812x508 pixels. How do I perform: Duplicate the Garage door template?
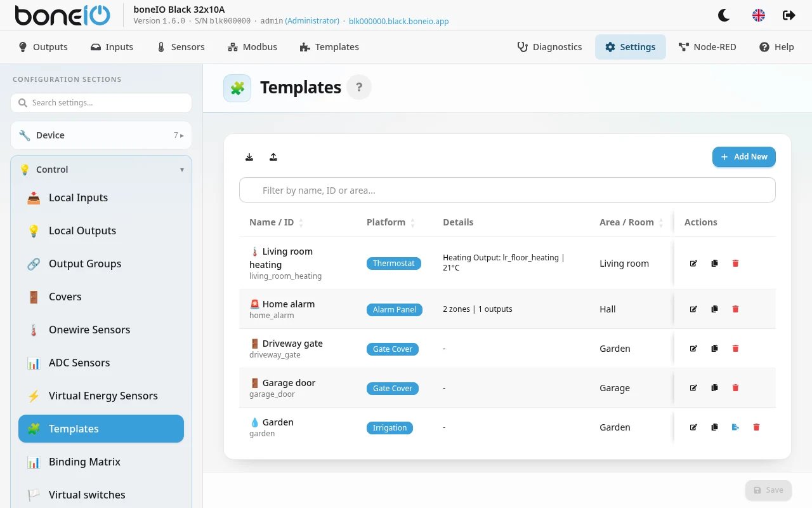(714, 388)
